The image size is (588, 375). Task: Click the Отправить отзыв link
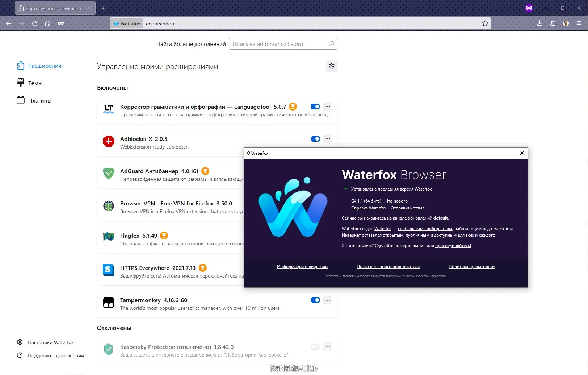(x=407, y=208)
